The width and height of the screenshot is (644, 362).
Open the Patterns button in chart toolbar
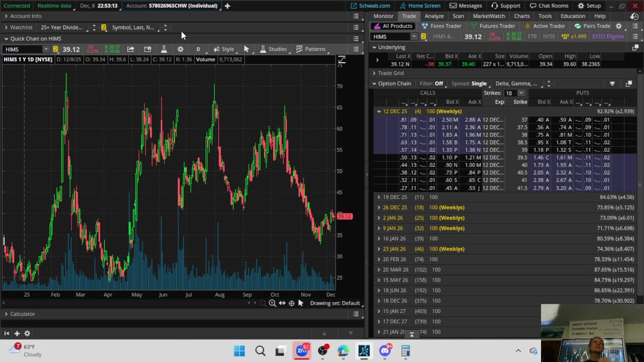(x=311, y=49)
